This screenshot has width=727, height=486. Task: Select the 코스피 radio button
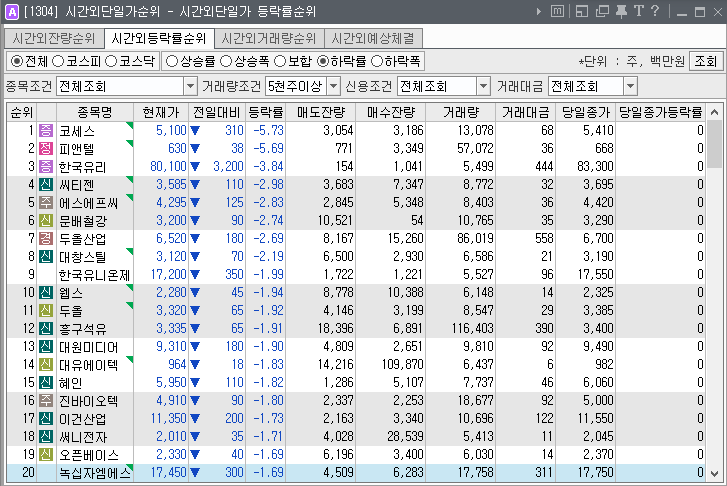pos(58,61)
